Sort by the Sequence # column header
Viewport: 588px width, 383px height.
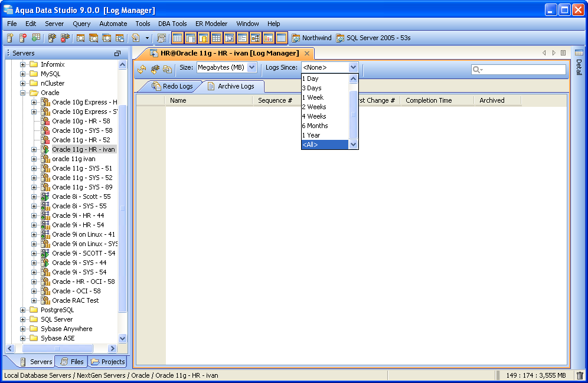pyautogui.click(x=277, y=100)
